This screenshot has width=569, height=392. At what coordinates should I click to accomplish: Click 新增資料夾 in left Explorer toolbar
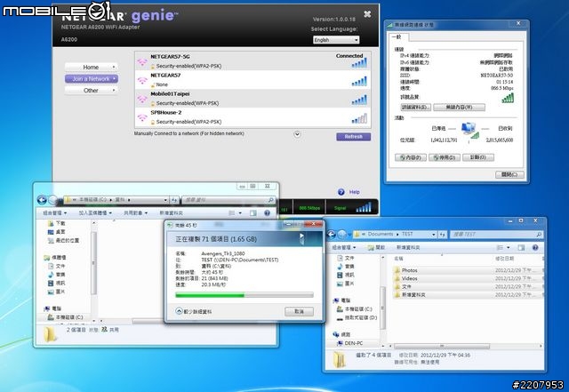pyautogui.click(x=171, y=213)
